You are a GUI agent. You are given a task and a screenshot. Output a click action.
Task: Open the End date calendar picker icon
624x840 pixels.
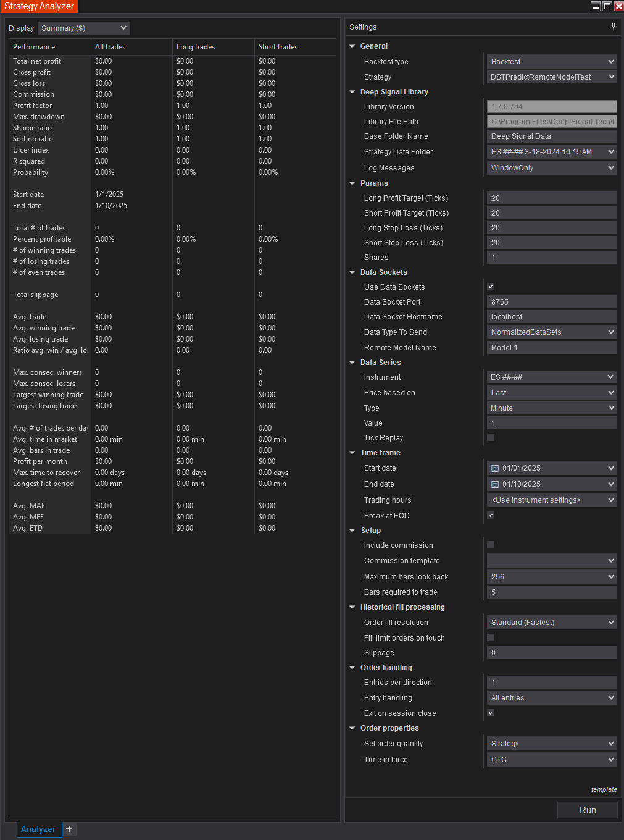tap(495, 484)
